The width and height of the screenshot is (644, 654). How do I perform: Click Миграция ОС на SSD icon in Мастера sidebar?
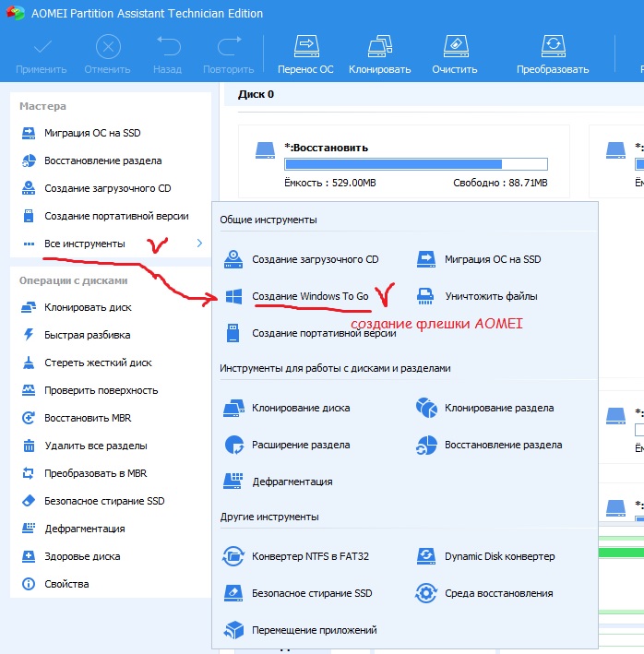click(x=29, y=133)
